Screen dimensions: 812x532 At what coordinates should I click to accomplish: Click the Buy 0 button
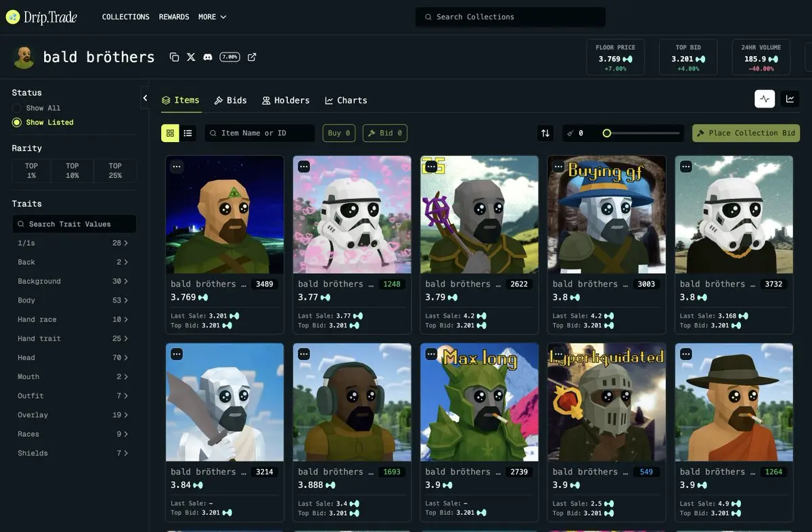tap(339, 133)
